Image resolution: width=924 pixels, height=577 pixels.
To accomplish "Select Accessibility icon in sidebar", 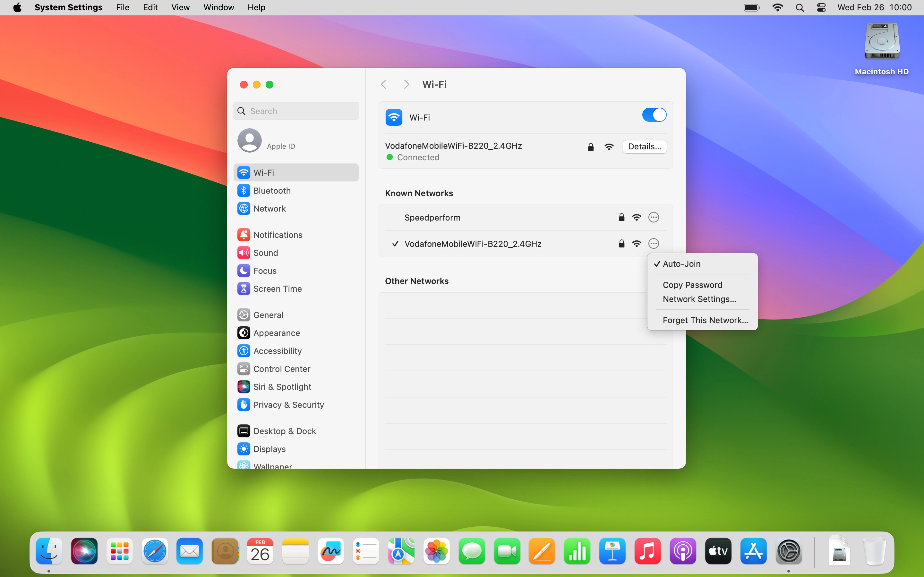I will coord(244,351).
